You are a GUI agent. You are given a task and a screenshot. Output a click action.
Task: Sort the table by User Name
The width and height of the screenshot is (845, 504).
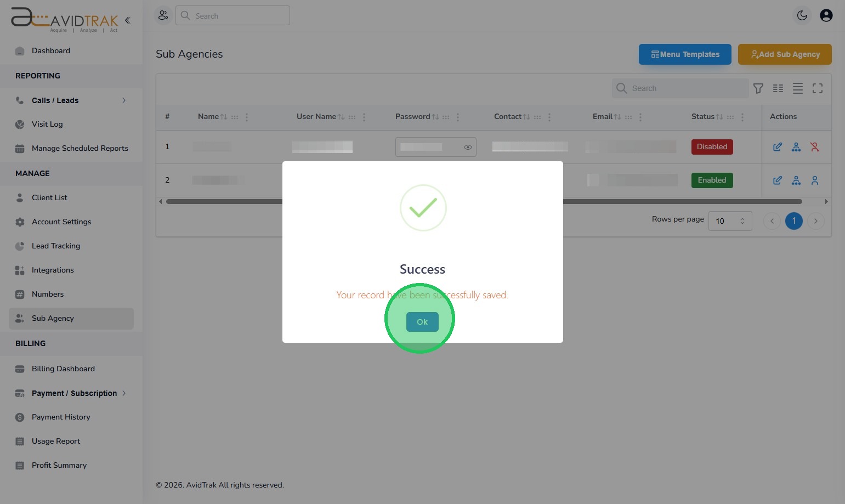[341, 117]
